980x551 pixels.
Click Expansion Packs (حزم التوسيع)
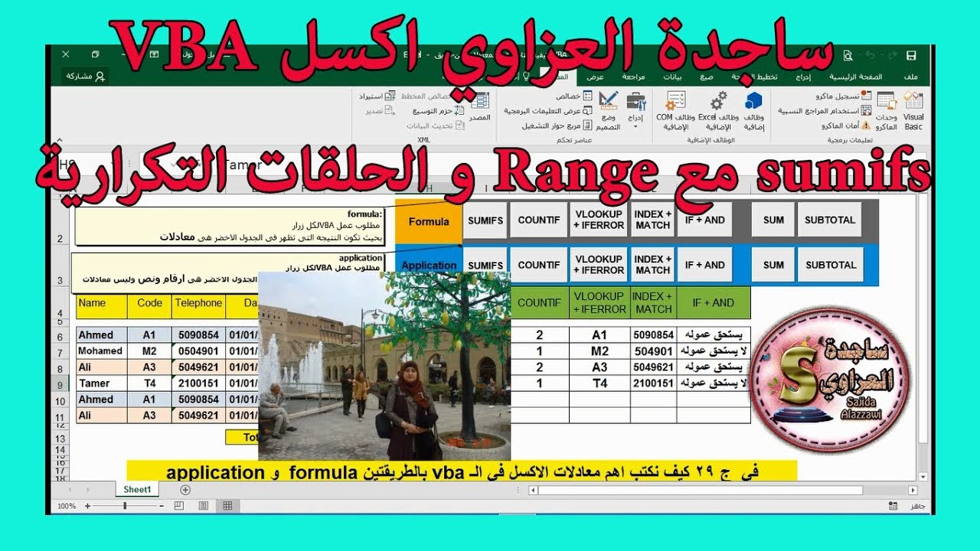(439, 111)
